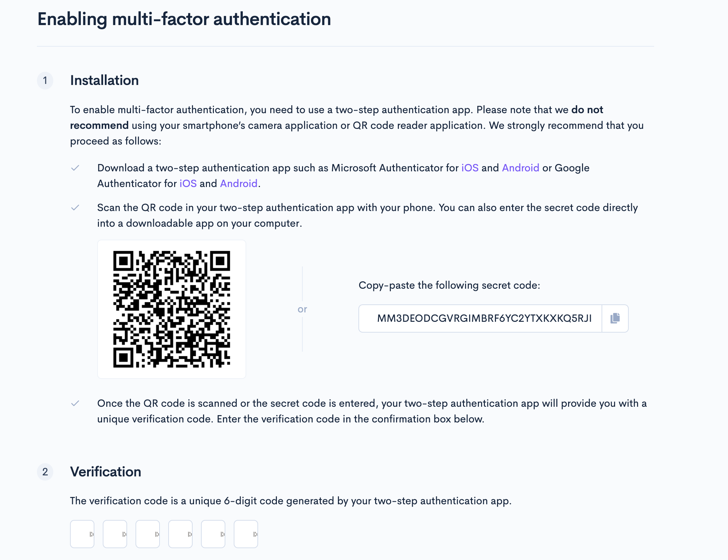Click the checkmark beside the verification code step

tap(75, 403)
